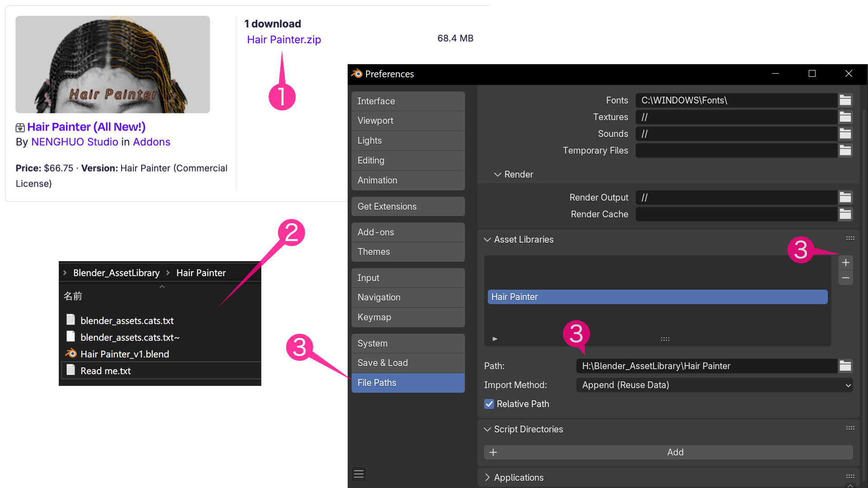Screen dimensions: 868x488
Task: Collapse the Asset Libraries panel
Action: tap(487, 239)
